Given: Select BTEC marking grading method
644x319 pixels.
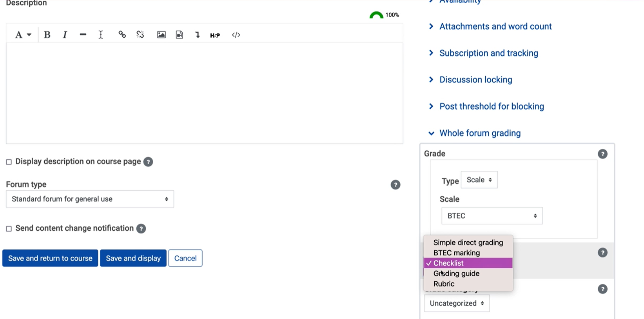Looking at the screenshot, I should (x=468, y=253).
